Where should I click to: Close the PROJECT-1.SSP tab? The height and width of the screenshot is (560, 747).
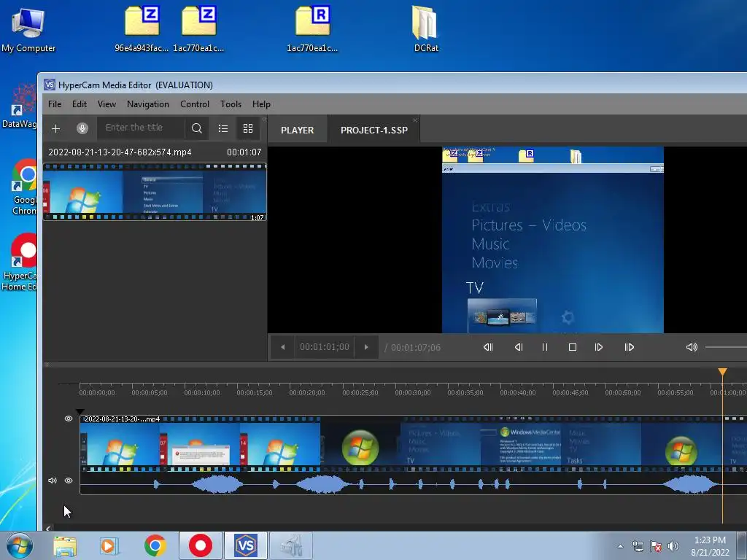pyautogui.click(x=415, y=120)
